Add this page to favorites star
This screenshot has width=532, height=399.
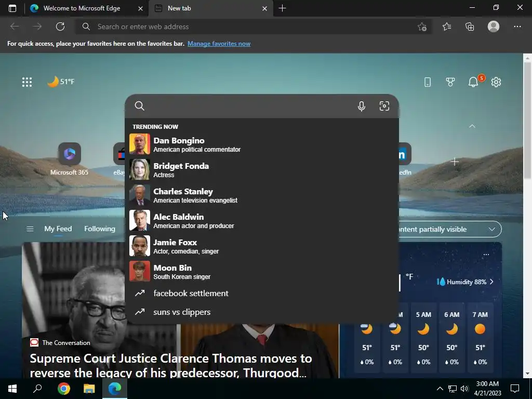pos(422,27)
